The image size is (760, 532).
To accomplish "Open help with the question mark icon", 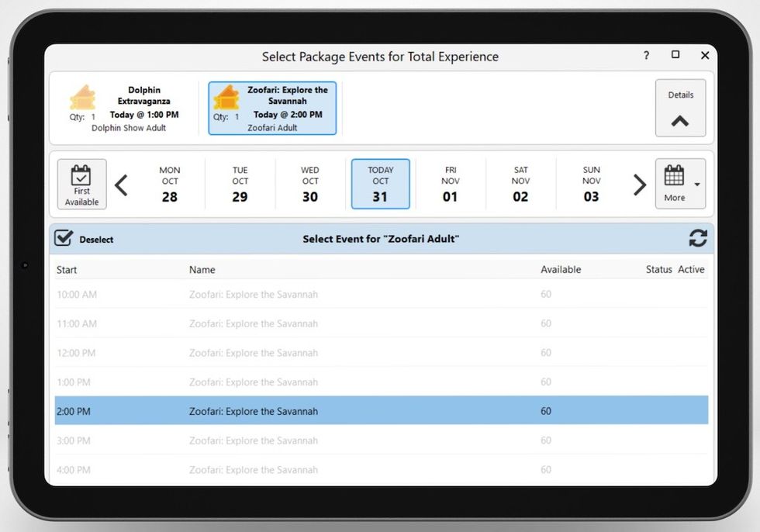I will coord(646,55).
